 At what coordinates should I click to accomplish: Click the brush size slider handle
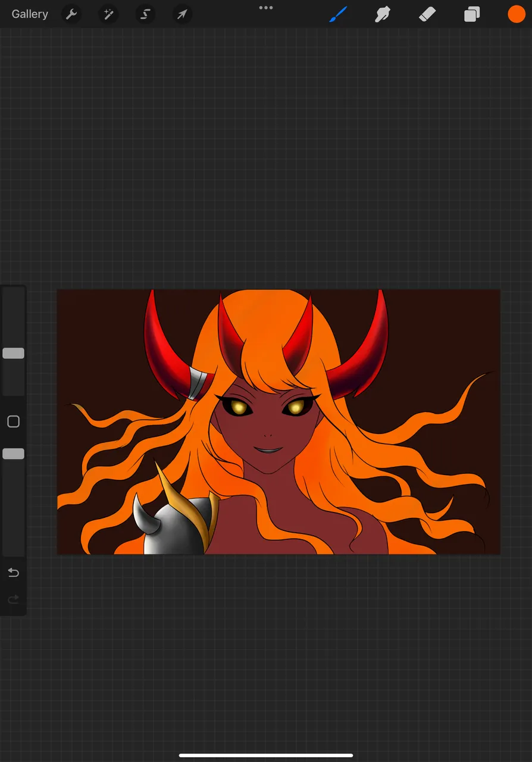tap(13, 354)
